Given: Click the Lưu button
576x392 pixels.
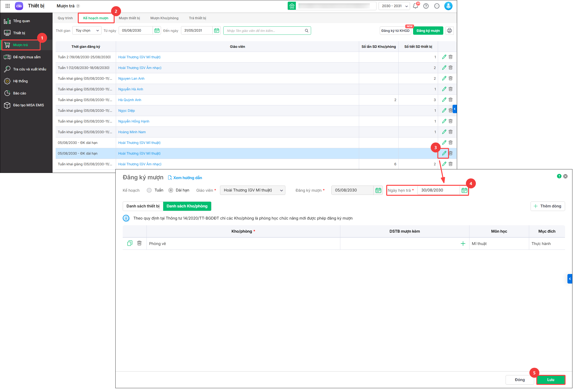Looking at the screenshot, I should pos(551,380).
